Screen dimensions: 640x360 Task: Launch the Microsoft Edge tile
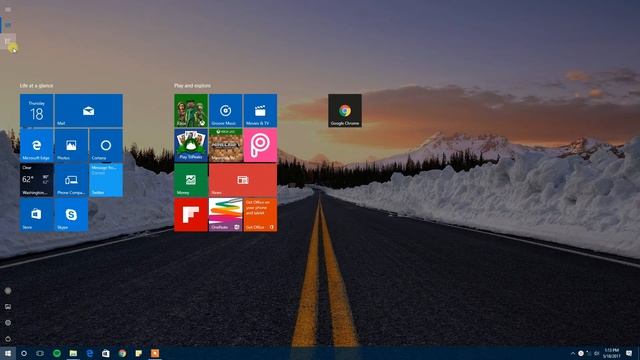point(36,145)
